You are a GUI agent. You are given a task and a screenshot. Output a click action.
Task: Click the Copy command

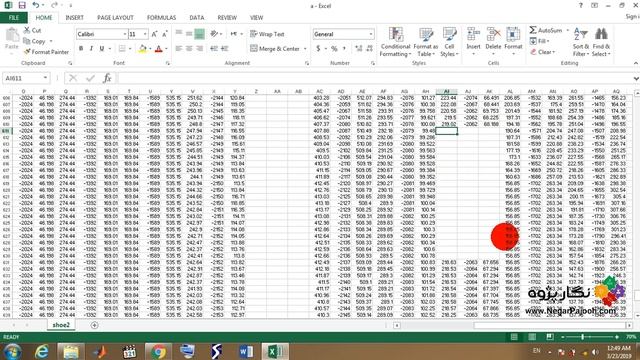point(34,41)
